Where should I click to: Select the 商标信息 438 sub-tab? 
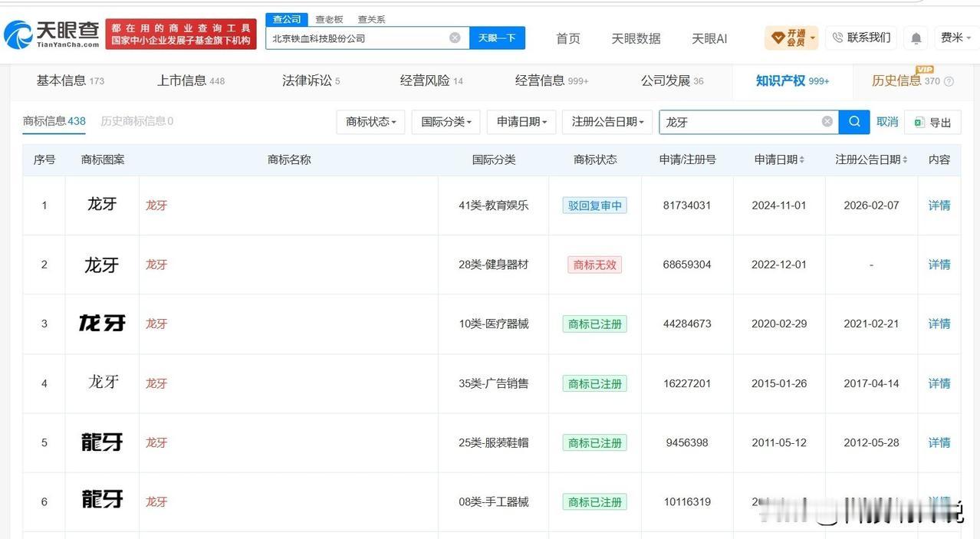(x=54, y=121)
